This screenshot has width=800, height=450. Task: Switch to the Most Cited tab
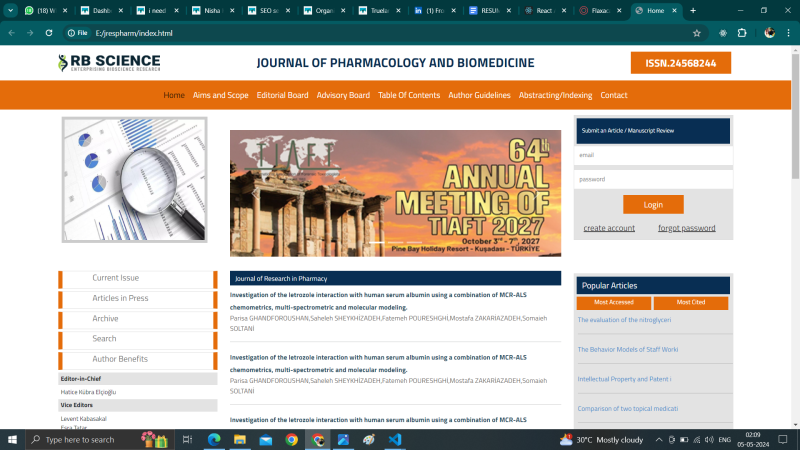pyautogui.click(x=691, y=302)
